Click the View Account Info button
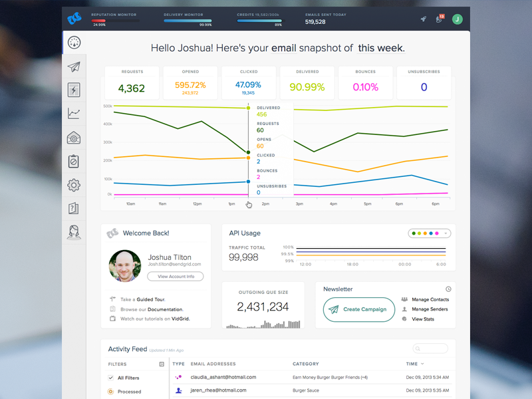532x399 pixels. tap(176, 277)
